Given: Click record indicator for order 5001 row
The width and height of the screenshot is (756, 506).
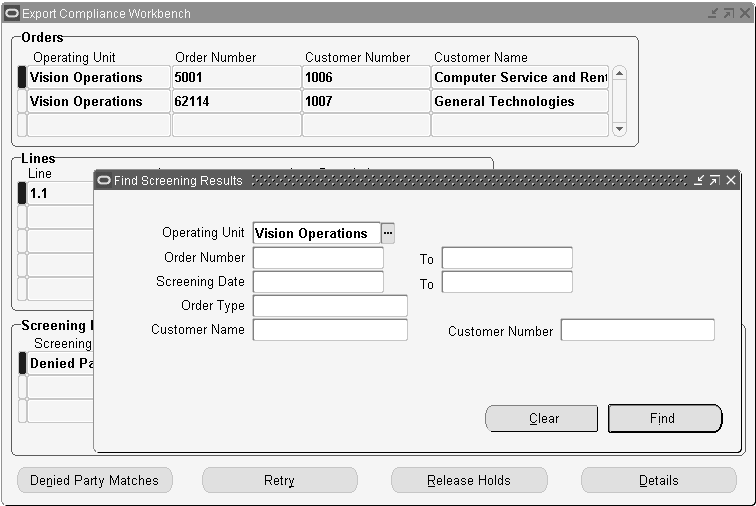Looking at the screenshot, I should (22, 77).
